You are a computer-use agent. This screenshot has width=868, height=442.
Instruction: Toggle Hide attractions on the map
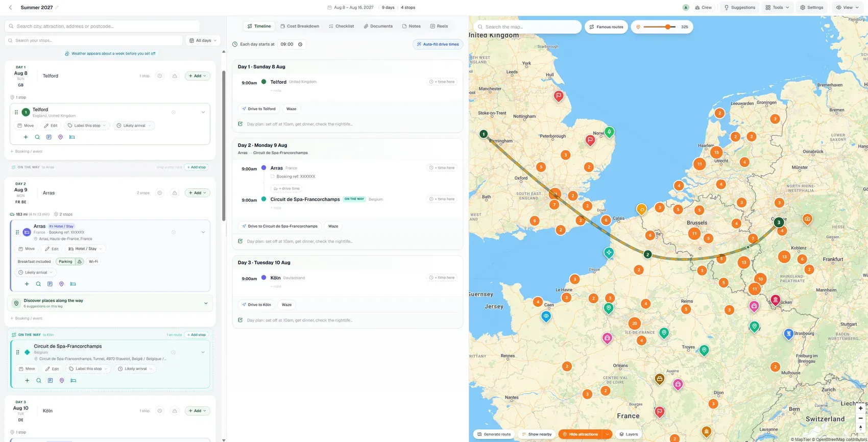pyautogui.click(x=581, y=434)
